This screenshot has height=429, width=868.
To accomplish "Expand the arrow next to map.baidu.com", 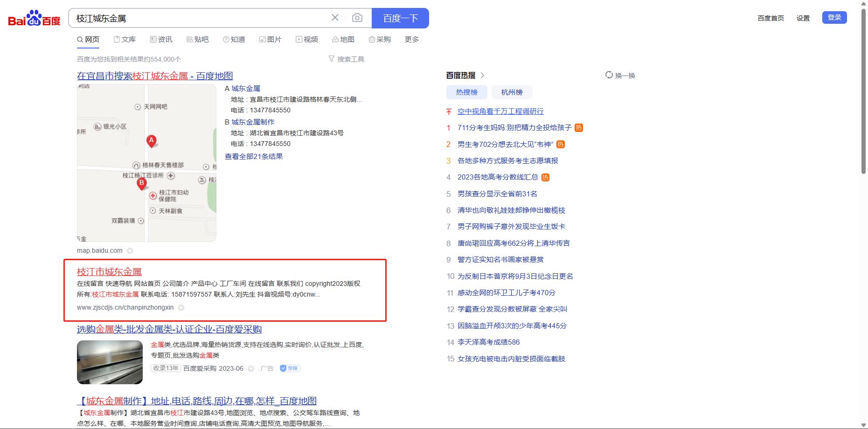I will [x=130, y=250].
